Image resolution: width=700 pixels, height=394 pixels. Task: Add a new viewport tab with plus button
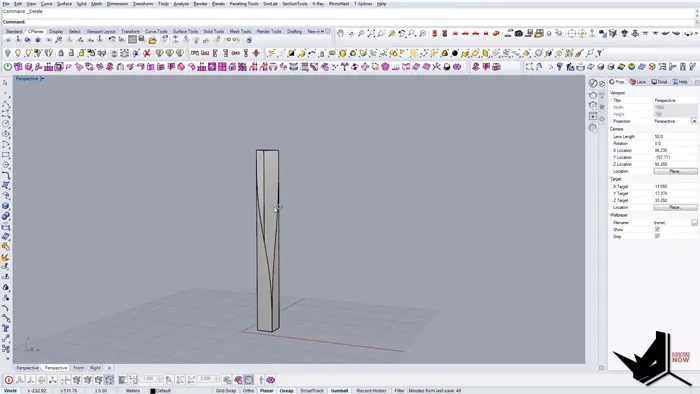pos(109,368)
